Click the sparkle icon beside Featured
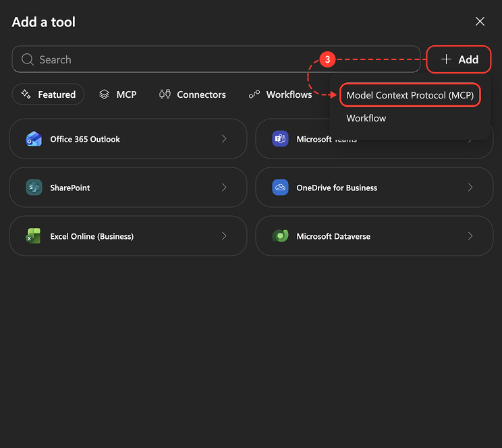The width and height of the screenshot is (502, 448). tap(26, 94)
